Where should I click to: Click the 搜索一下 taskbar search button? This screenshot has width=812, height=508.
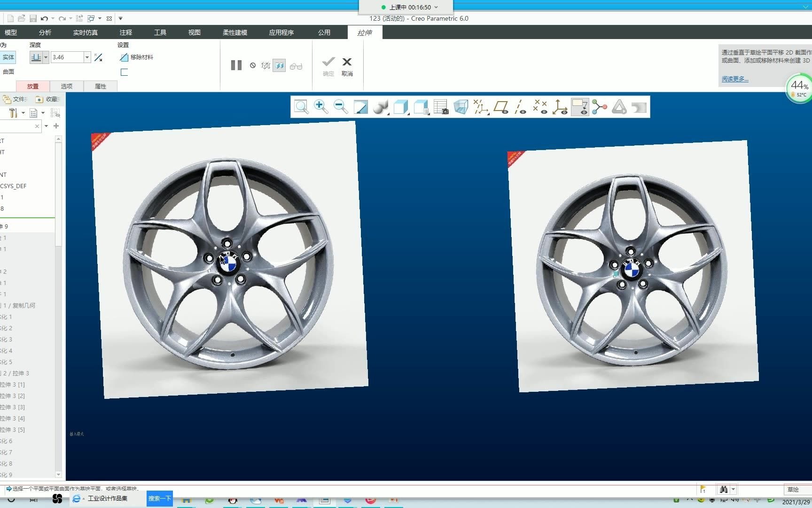pos(160,499)
